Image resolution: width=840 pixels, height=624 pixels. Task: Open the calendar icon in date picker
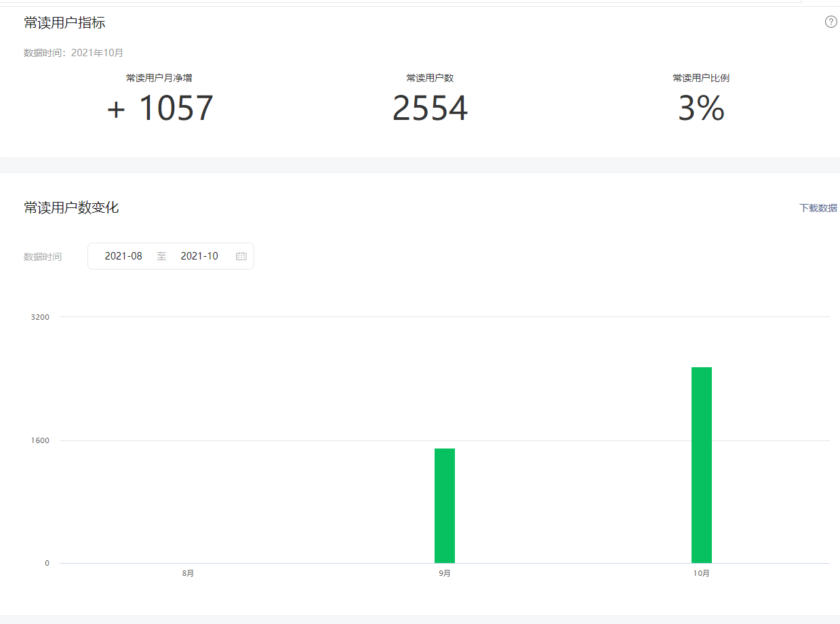(x=241, y=256)
